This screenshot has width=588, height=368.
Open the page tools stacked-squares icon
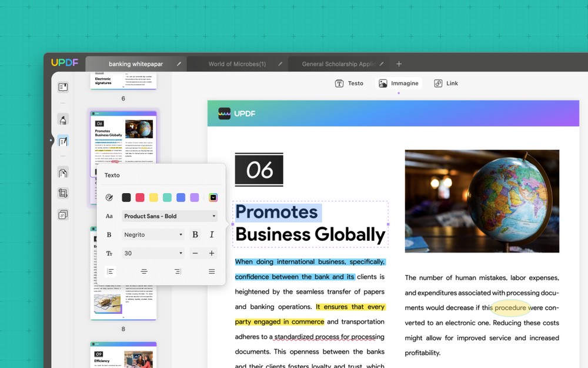(63, 214)
